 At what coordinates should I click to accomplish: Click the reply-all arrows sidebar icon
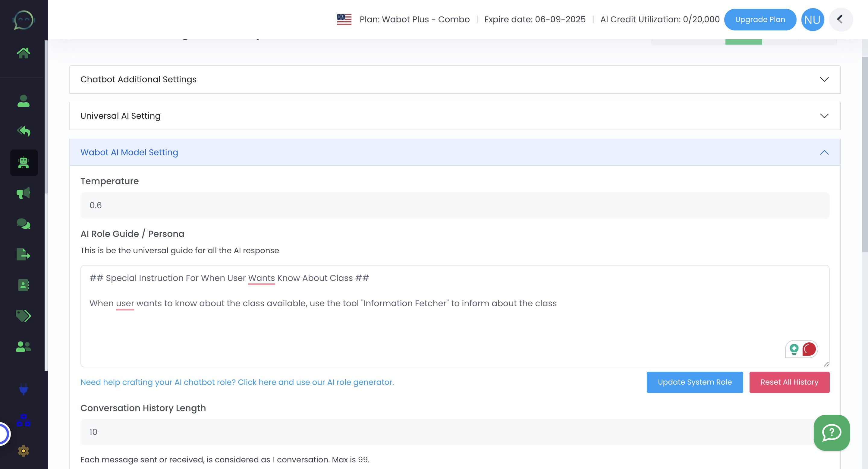click(x=23, y=131)
